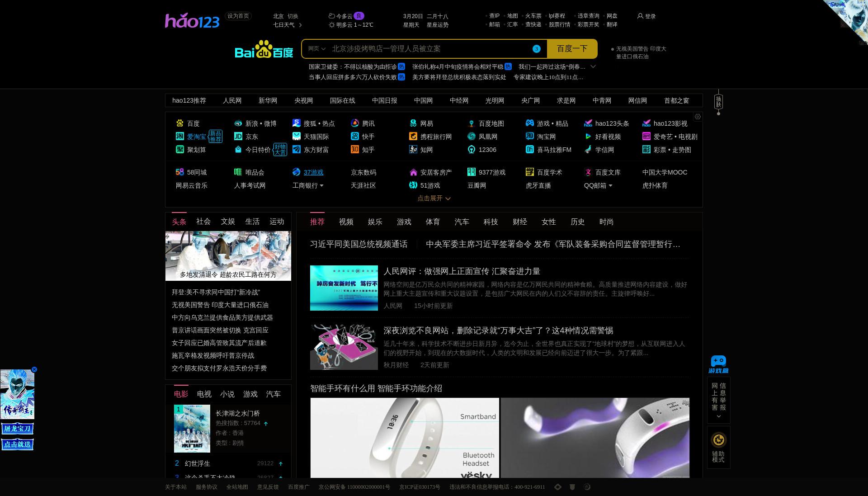Switch city with 切换

coord(293,16)
